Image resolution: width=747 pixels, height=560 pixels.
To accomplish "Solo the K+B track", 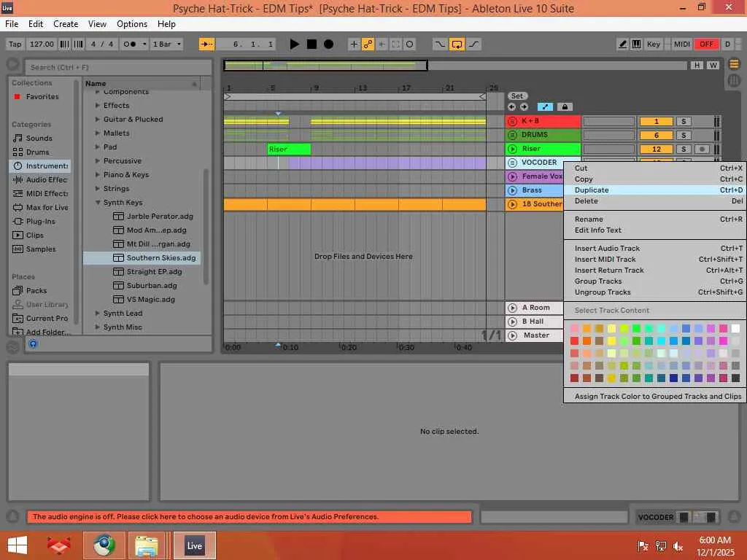I will pos(684,122).
